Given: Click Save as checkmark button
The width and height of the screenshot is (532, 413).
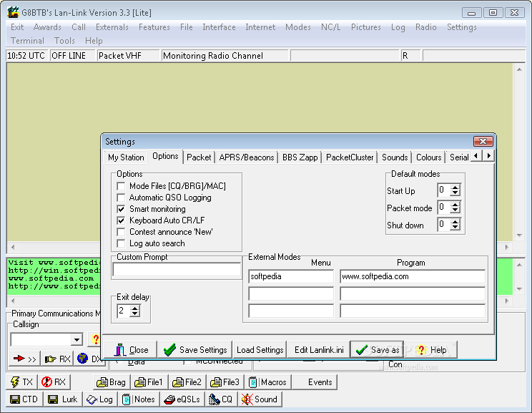Looking at the screenshot, I should [378, 350].
